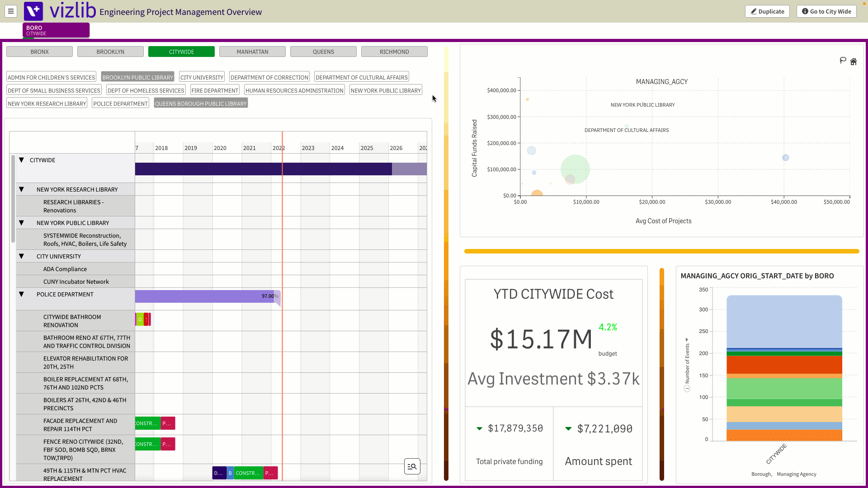The height and width of the screenshot is (488, 868).
Task: Click the home icon above the MANAGING_AGCY chart
Action: coord(854,61)
